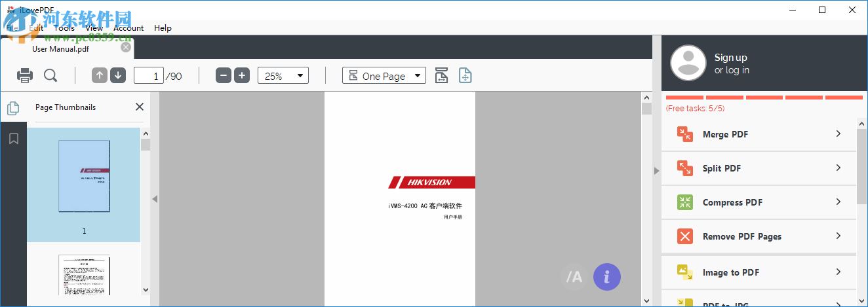Collapse the right tools panel arrow

[656, 171]
